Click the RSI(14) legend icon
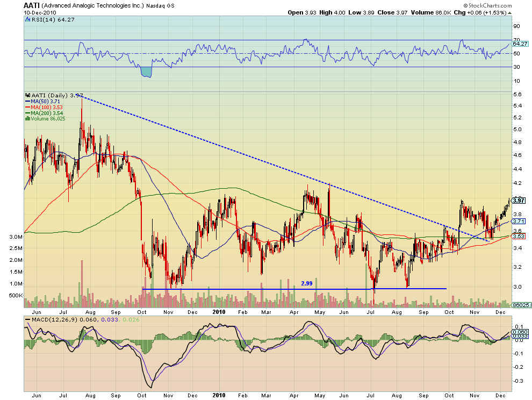The width and height of the screenshot is (532, 400). pos(28,20)
